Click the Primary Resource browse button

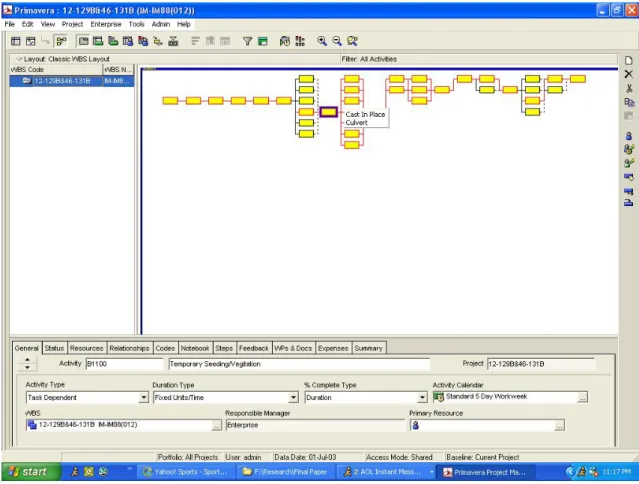point(560,425)
